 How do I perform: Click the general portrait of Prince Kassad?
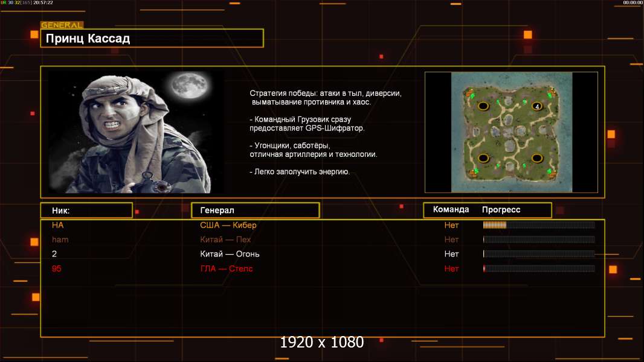pyautogui.click(x=135, y=132)
